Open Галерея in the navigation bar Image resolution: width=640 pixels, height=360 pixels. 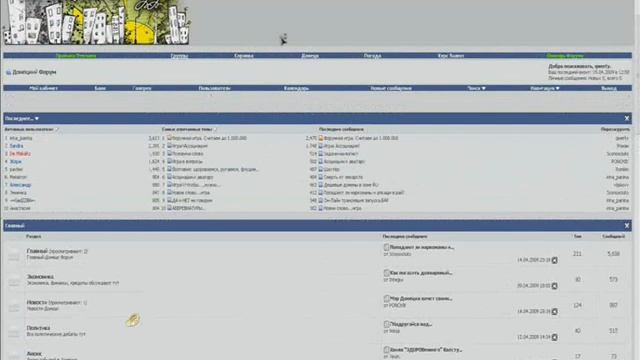142,88
